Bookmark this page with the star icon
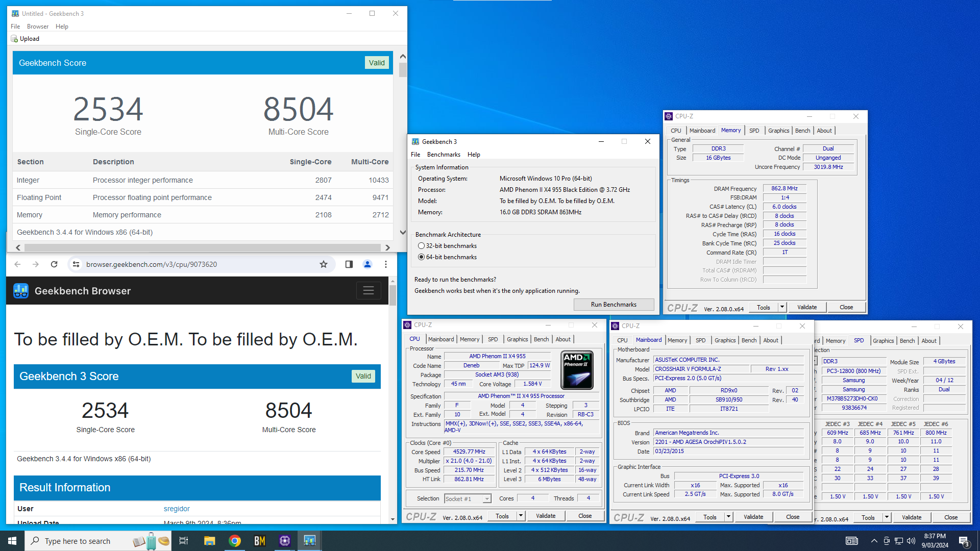The width and height of the screenshot is (980, 551). (323, 264)
